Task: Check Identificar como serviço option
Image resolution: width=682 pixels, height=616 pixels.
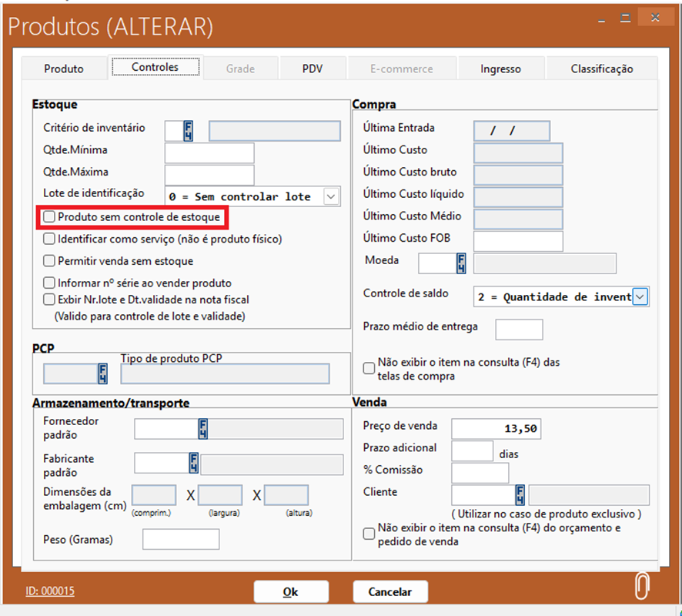Action: [50, 239]
